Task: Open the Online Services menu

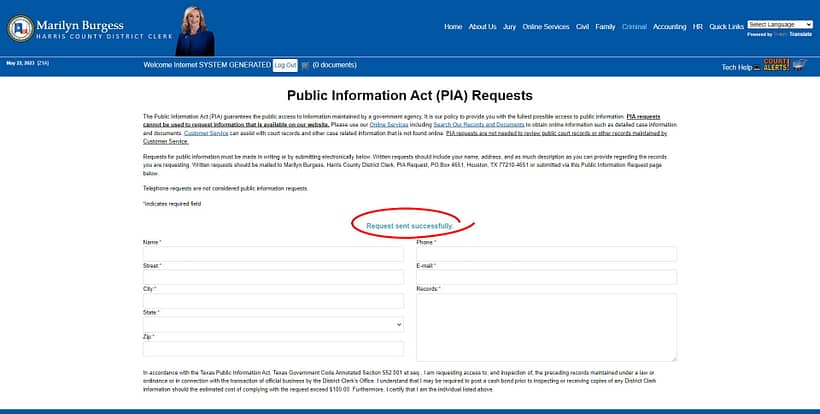Action: tap(545, 27)
